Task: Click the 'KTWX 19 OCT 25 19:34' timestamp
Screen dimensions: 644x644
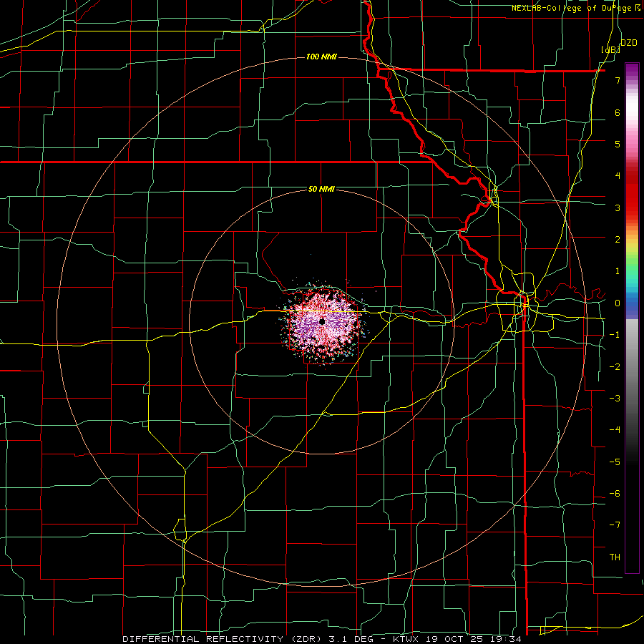Action: tap(457, 639)
